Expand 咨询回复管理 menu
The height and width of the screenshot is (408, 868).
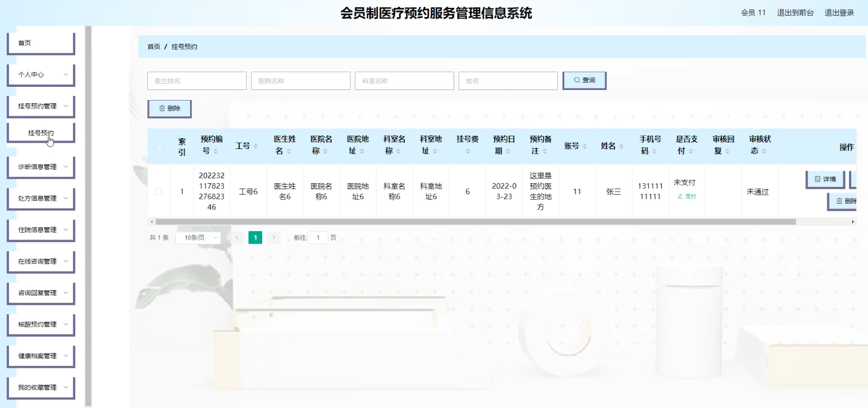[41, 293]
